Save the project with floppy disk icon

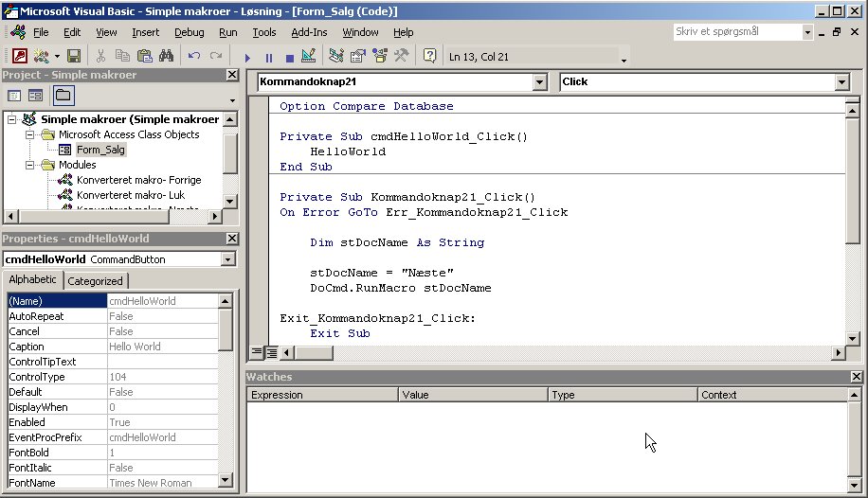coord(74,56)
